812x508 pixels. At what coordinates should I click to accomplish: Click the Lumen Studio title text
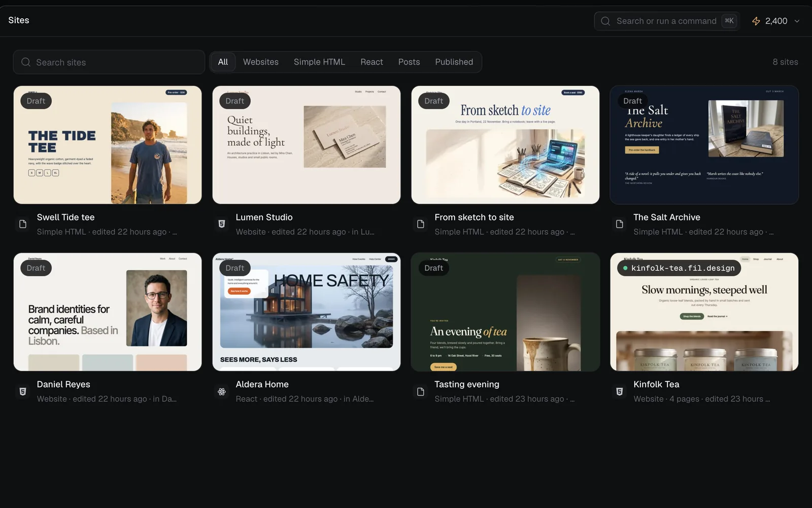264,217
